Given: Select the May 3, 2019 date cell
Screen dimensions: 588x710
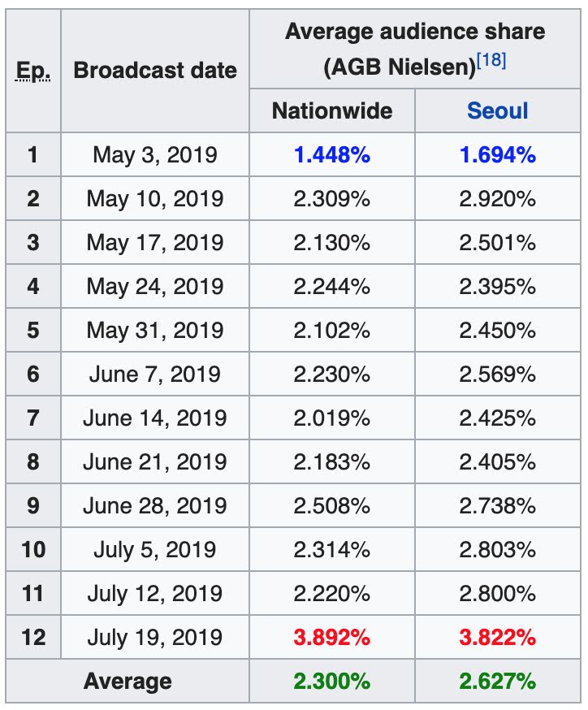Looking at the screenshot, I should [155, 155].
